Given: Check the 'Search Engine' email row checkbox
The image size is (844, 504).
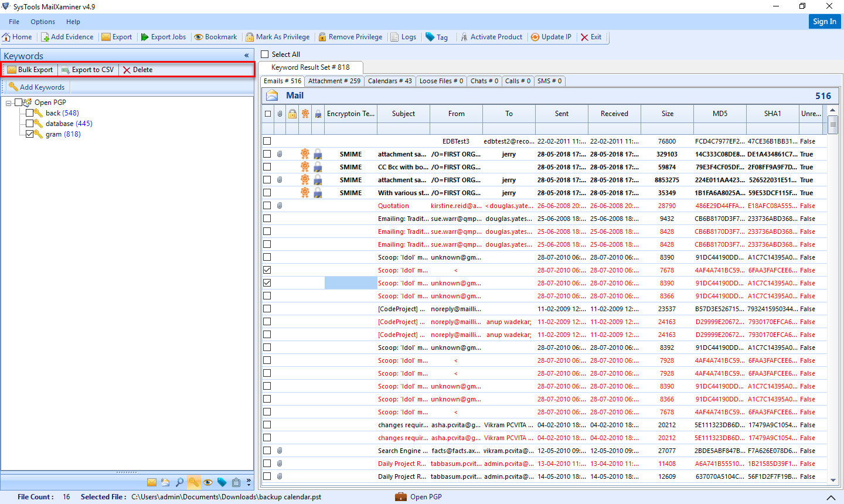Looking at the screenshot, I should coord(267,451).
